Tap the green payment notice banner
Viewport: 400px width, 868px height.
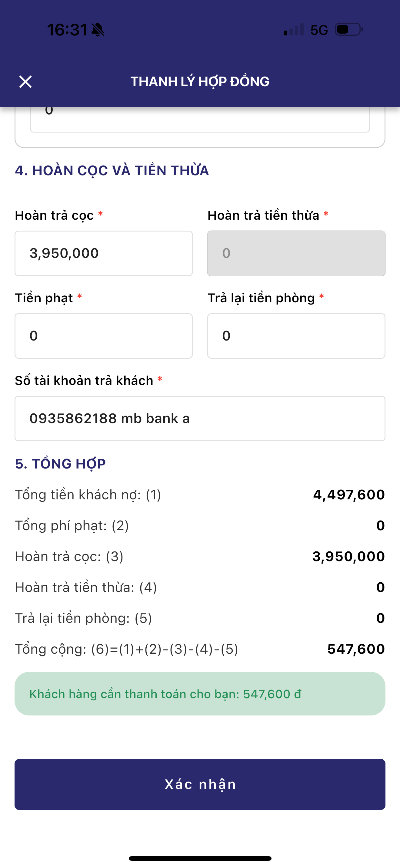[200, 694]
